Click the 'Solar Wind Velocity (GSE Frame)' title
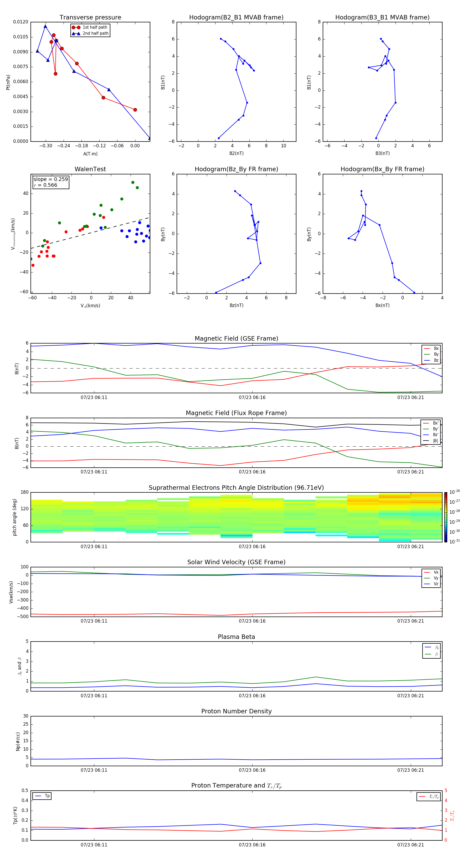The image size is (473, 868). click(236, 562)
